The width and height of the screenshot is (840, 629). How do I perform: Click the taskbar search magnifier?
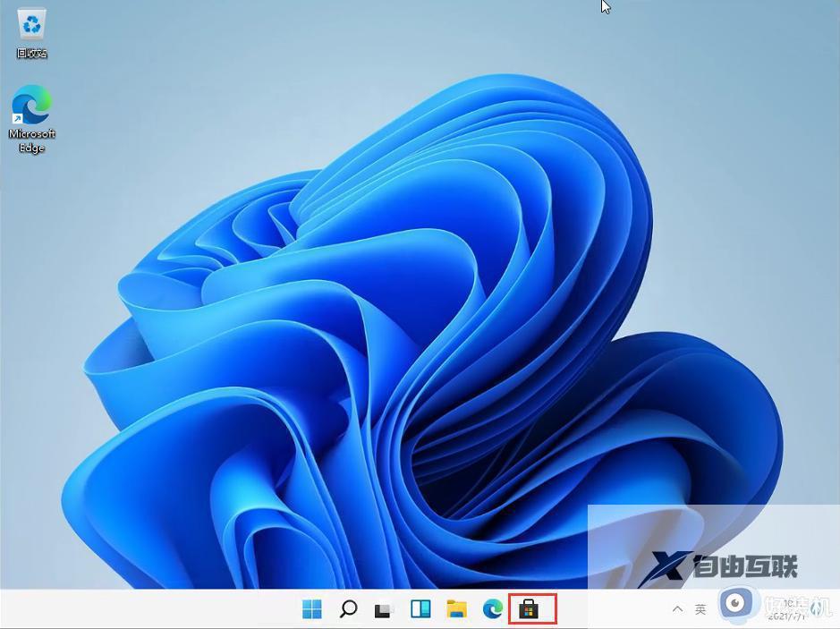point(348,609)
